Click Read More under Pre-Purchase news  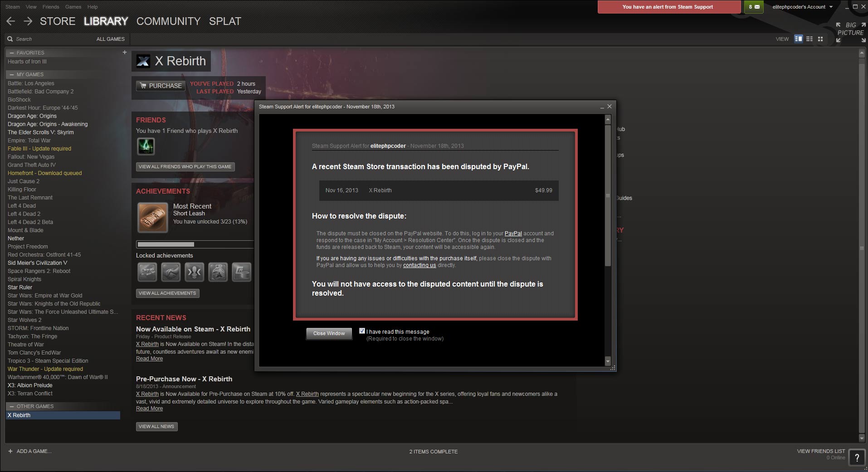[149, 409]
